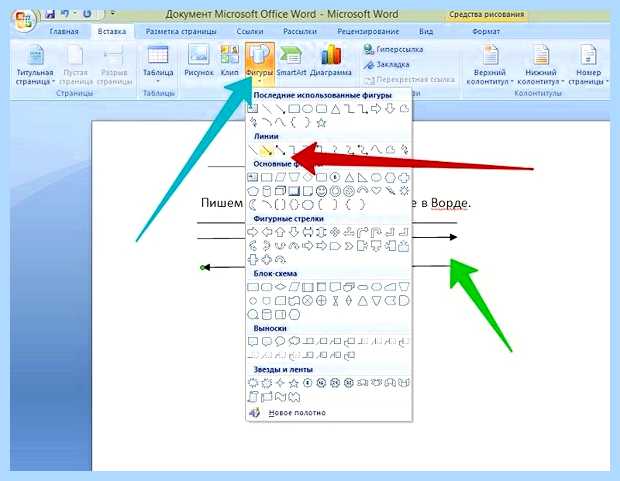Choose the flowchart collate hourglass shape

[335, 301]
